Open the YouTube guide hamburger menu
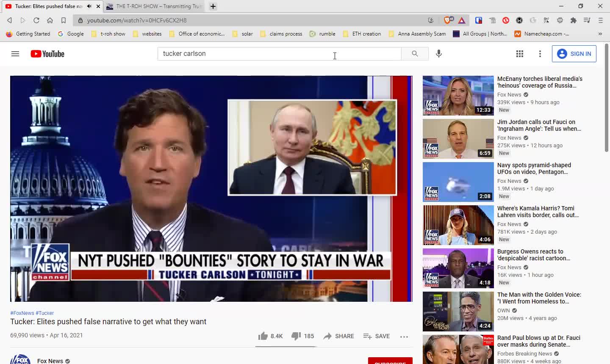 click(x=15, y=54)
